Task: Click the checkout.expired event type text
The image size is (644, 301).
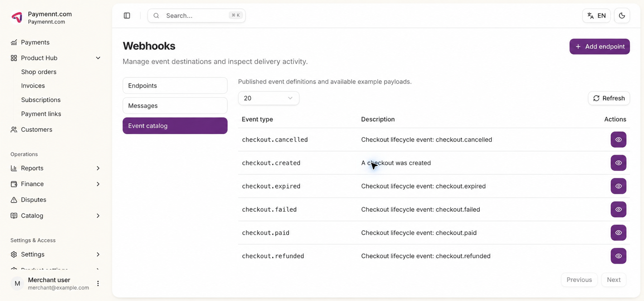Action: pos(271,186)
